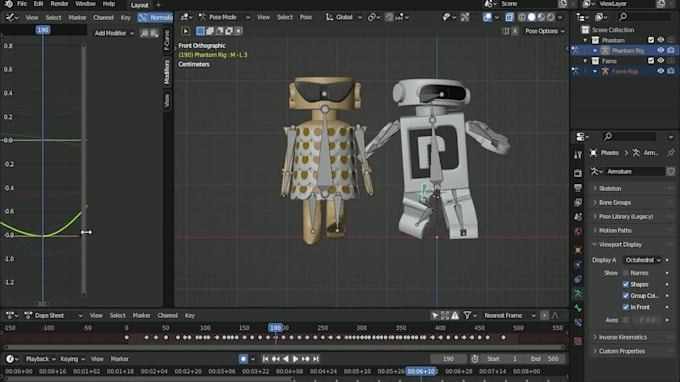Open the Nearest Frame snapping dropdown

[x=510, y=316]
